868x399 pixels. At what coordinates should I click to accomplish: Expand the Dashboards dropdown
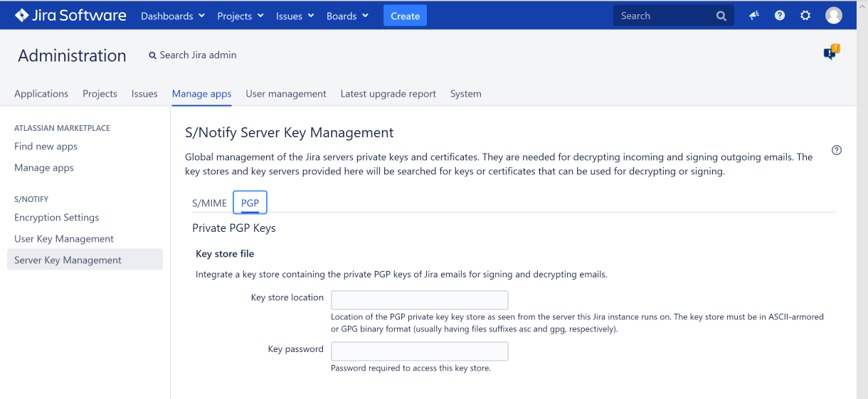tap(173, 16)
